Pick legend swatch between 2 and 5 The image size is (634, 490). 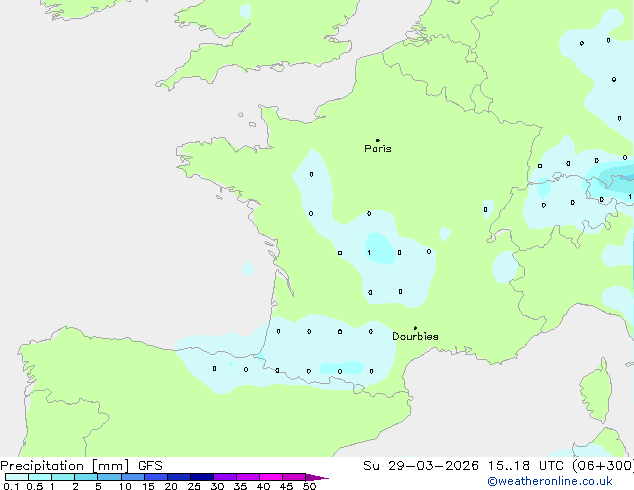(86, 477)
